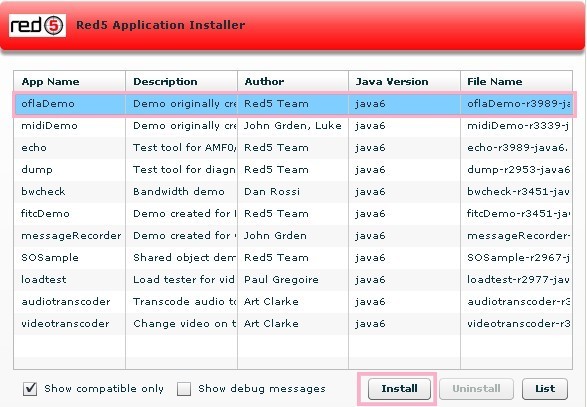
Task: Click the 'Test tool for diagn' description cell
Action: (x=182, y=170)
